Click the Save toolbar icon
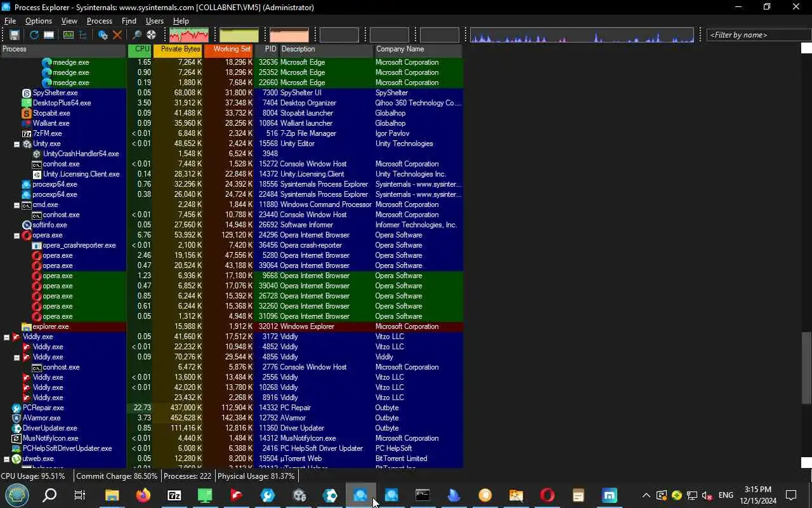This screenshot has width=812, height=508. [x=15, y=35]
